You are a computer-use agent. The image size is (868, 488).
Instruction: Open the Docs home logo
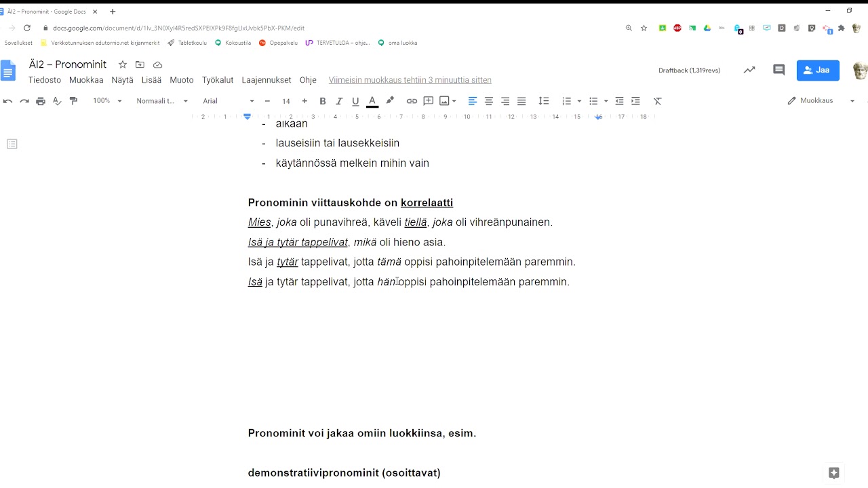coord(8,70)
